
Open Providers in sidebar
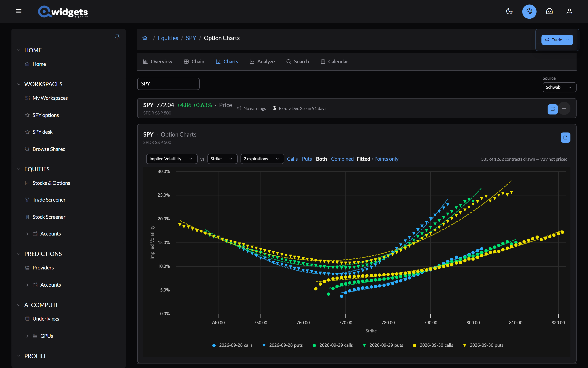tap(39, 268)
